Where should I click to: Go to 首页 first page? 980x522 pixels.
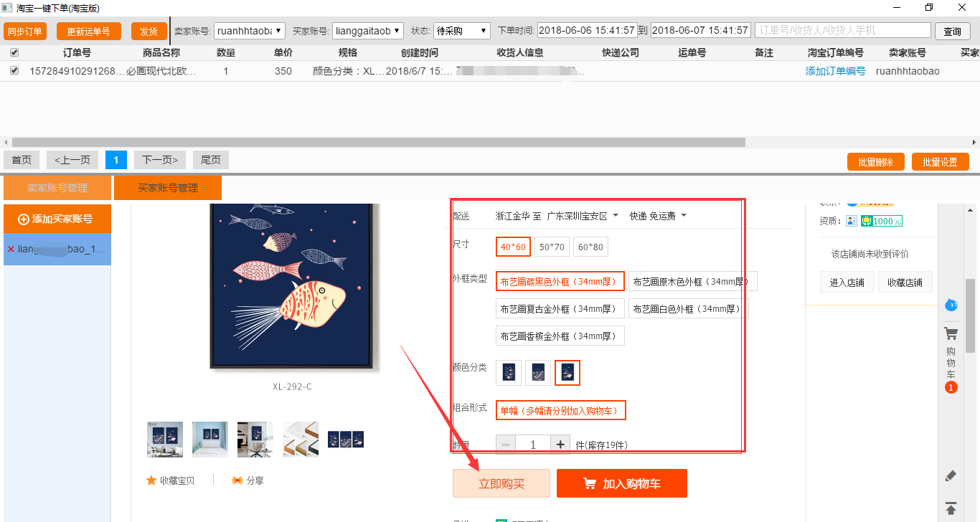pos(22,160)
